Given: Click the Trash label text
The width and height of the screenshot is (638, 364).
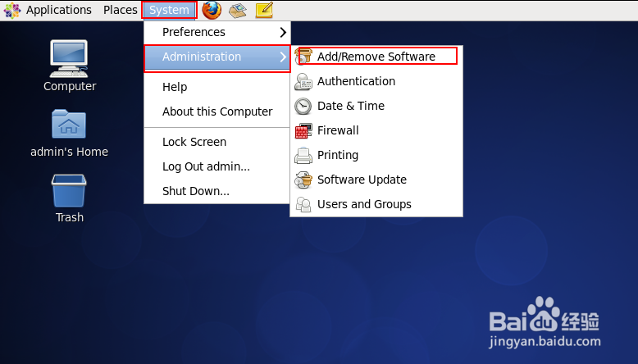Looking at the screenshot, I should point(70,217).
